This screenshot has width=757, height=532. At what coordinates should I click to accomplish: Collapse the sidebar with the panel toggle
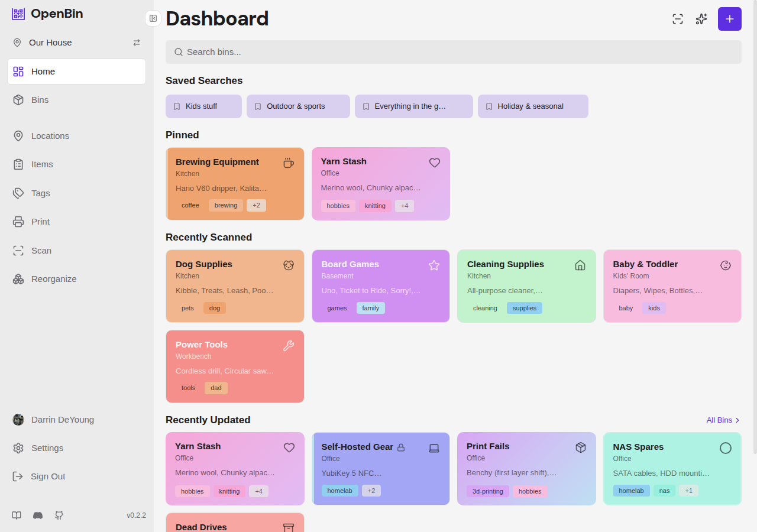[x=153, y=18]
